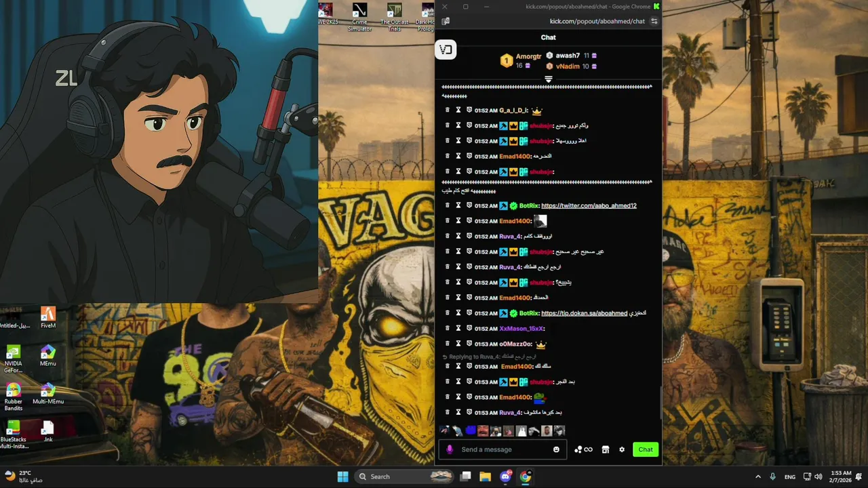Open The Outlast Trials desktop shortcut
Image resolution: width=868 pixels, height=488 pixels.
tap(394, 17)
